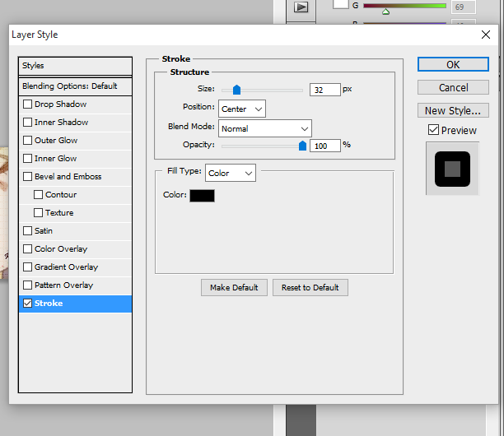Close the Layer Style dialog
504x436 pixels.
[485, 35]
